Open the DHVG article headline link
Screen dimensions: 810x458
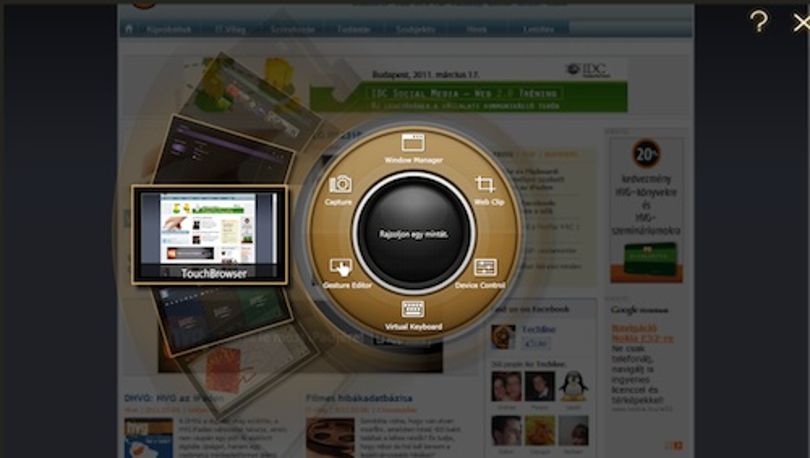click(174, 398)
